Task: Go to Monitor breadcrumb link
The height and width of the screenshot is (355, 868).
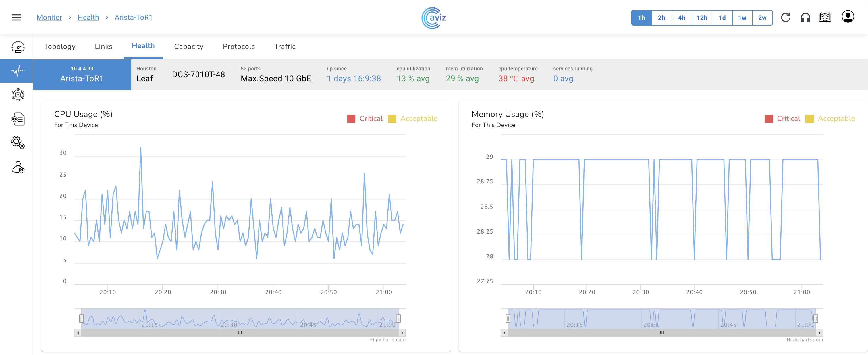Action: pyautogui.click(x=49, y=17)
